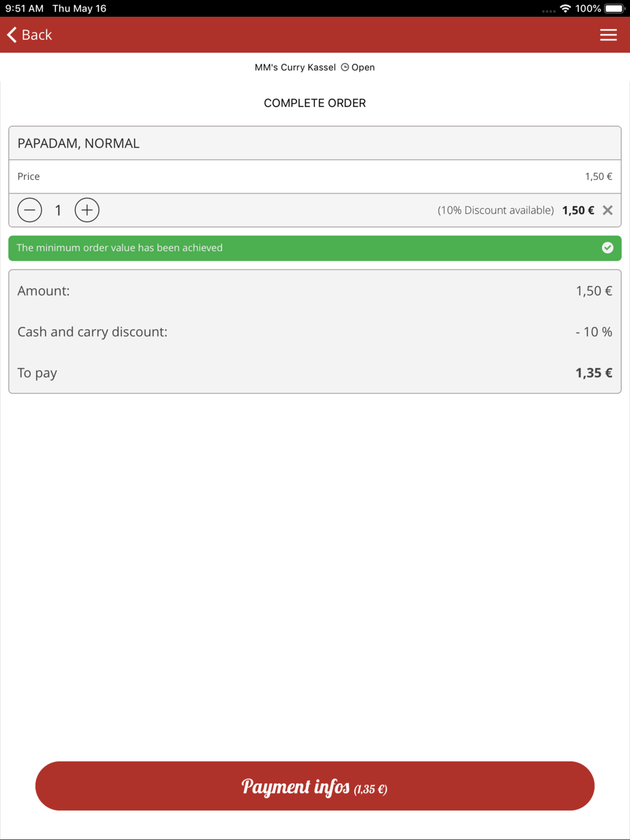This screenshot has height=840, width=630.
Task: Tap the Price row of the item
Action: click(x=314, y=177)
